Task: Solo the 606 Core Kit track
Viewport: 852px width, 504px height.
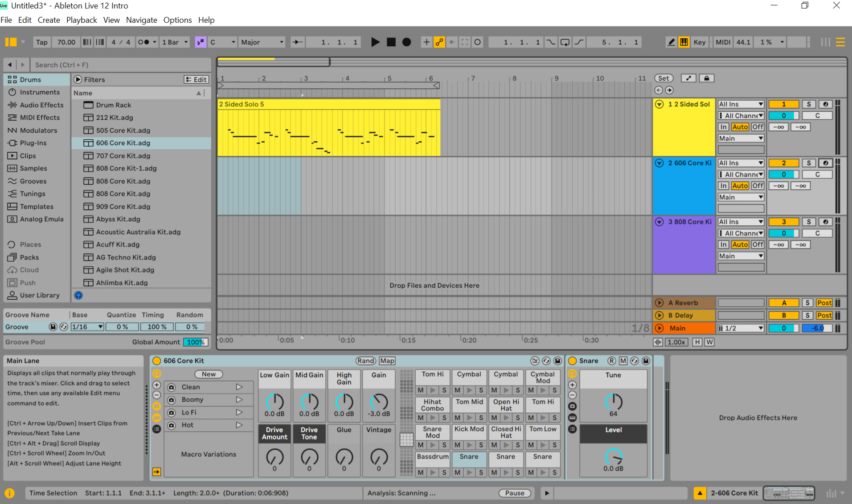Action: (x=809, y=163)
